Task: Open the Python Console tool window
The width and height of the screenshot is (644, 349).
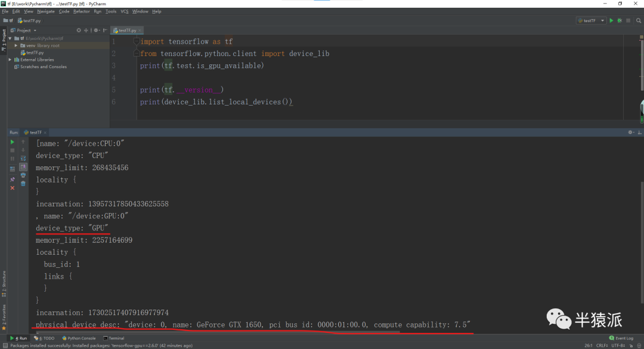Action: click(x=79, y=338)
